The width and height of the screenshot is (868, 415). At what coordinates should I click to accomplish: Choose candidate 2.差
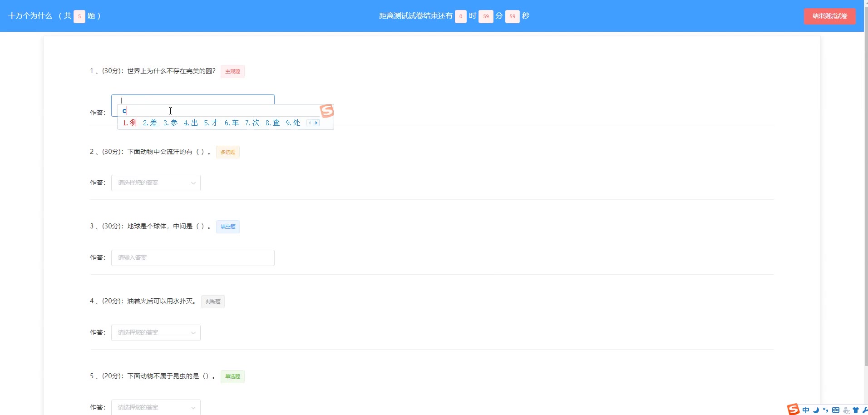150,123
